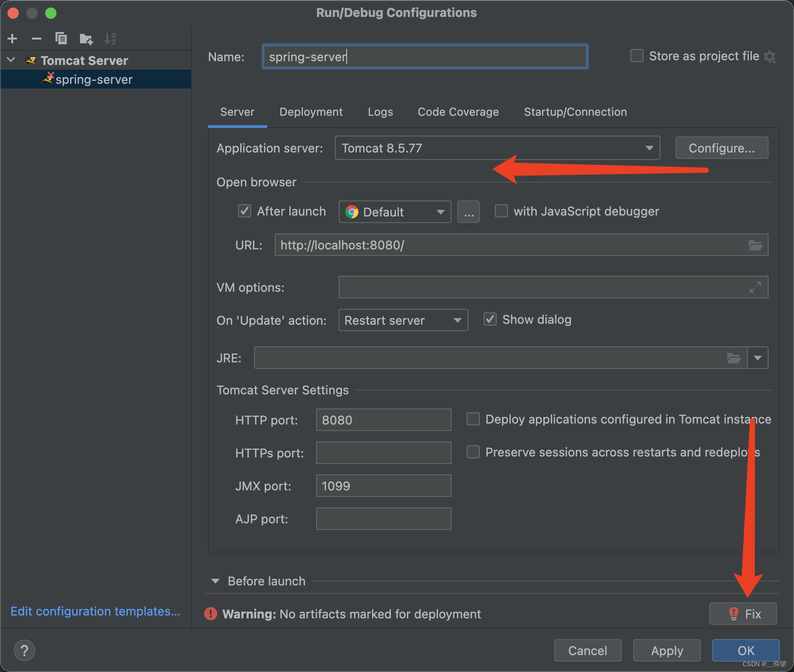Enable Preserve sessions across restarts

coord(473,452)
